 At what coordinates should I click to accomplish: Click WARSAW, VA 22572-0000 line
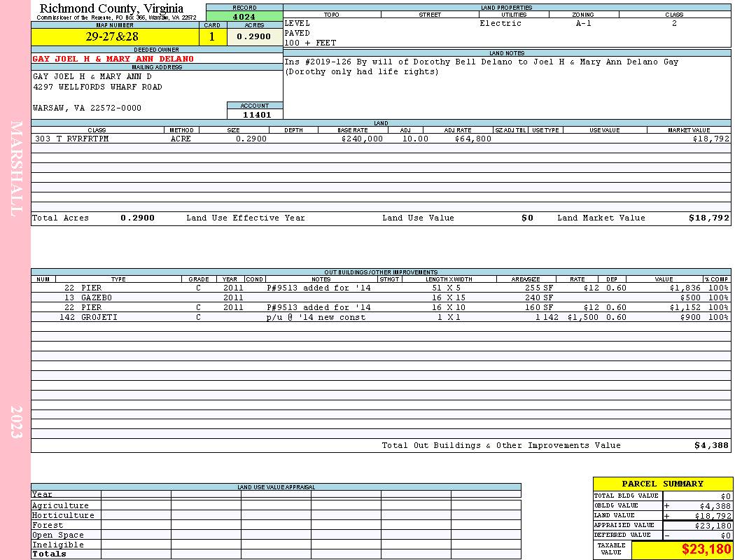[x=87, y=108]
